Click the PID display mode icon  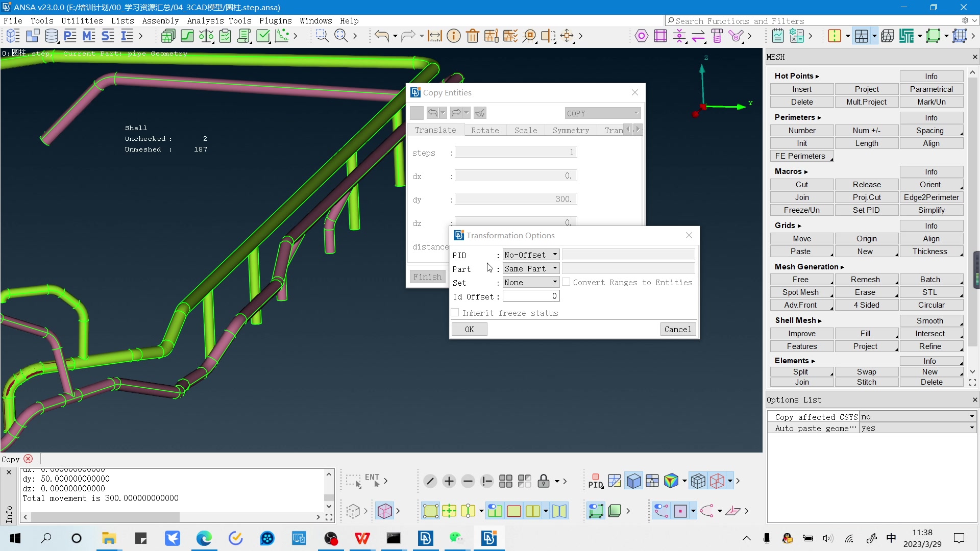(596, 481)
